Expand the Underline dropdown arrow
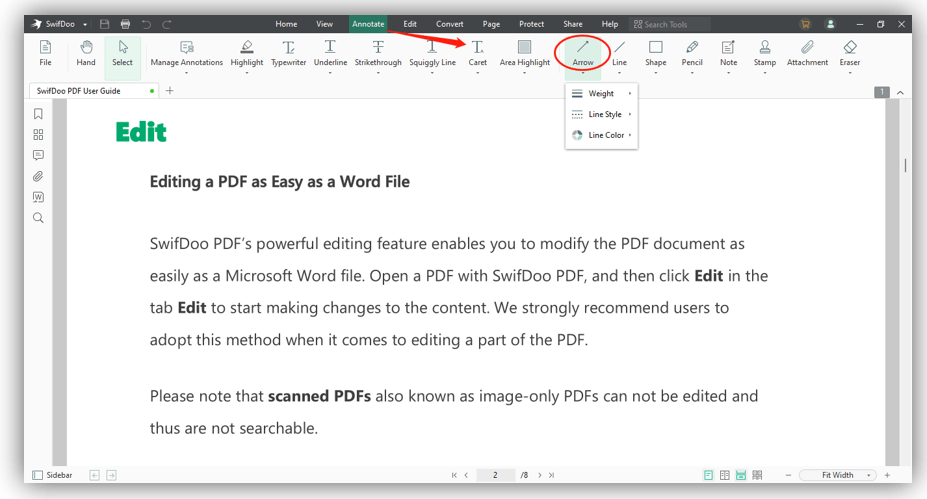The image size is (927, 499). pos(330,73)
